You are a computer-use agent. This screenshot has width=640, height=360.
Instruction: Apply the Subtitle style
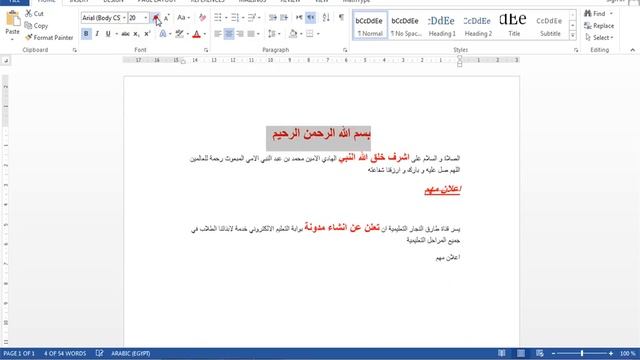pyautogui.click(x=549, y=25)
